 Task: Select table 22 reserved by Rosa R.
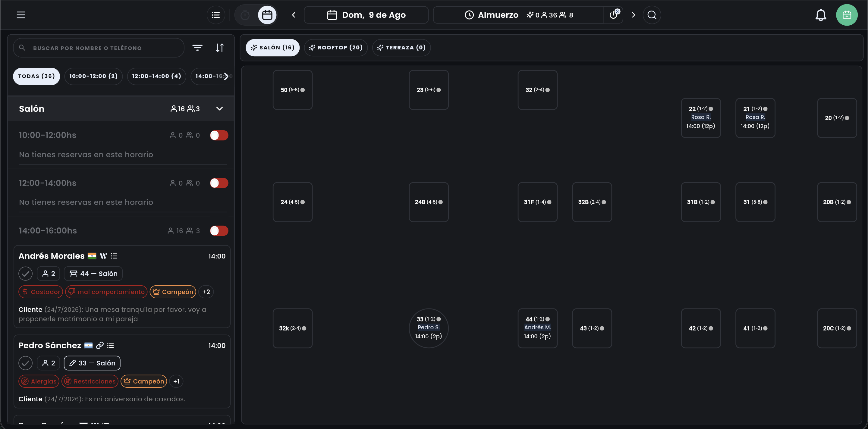(701, 118)
